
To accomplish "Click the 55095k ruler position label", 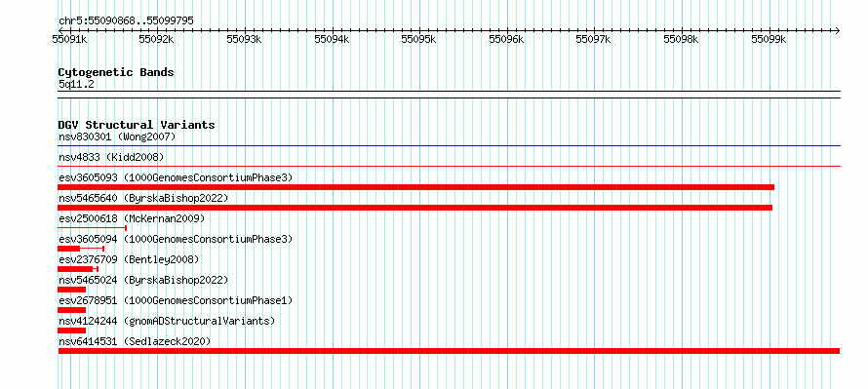I will tap(419, 39).
